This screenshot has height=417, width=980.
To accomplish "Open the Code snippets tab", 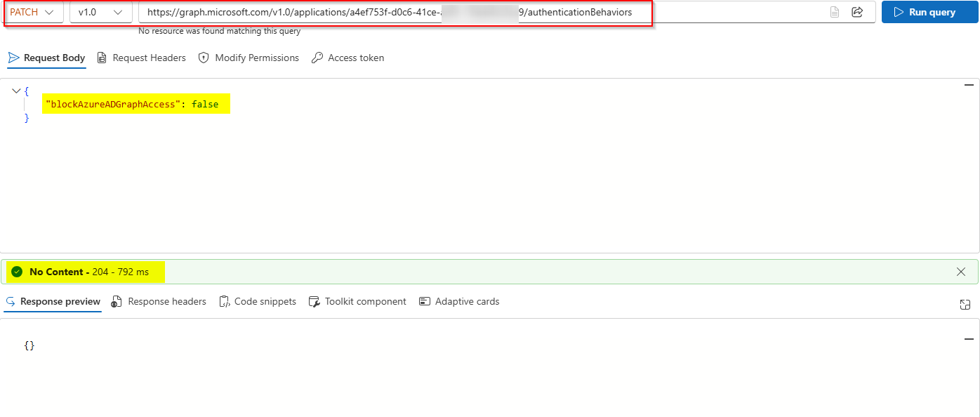I will tap(258, 301).
